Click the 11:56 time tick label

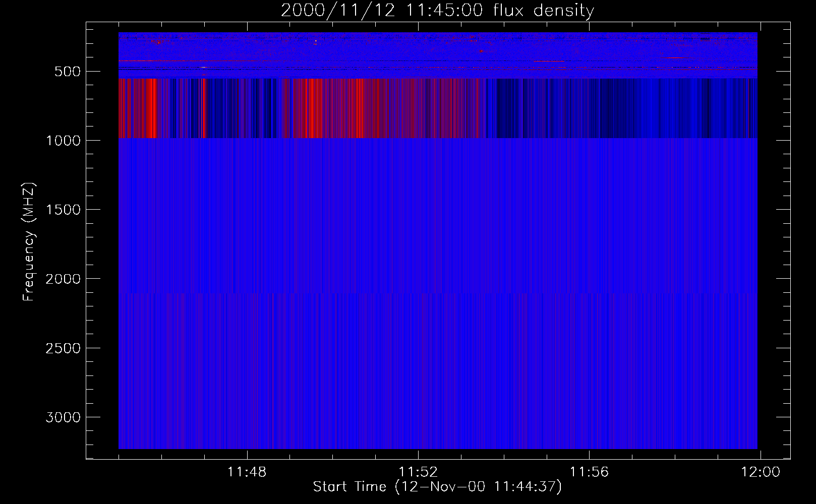click(589, 472)
